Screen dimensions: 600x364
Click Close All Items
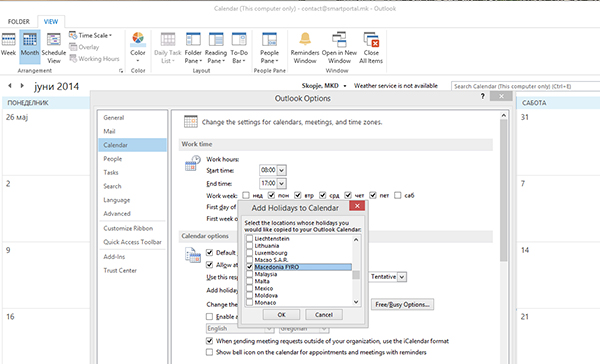pyautogui.click(x=371, y=48)
